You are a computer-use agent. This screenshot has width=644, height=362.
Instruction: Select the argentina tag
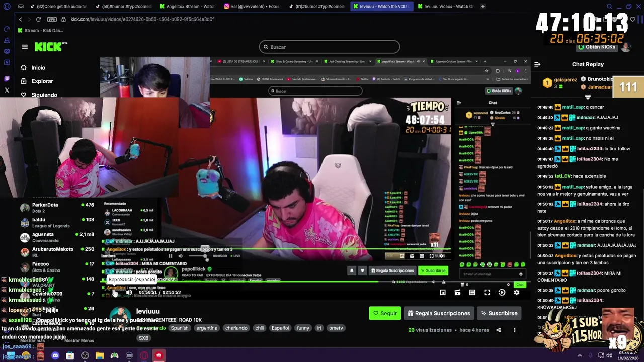207,328
